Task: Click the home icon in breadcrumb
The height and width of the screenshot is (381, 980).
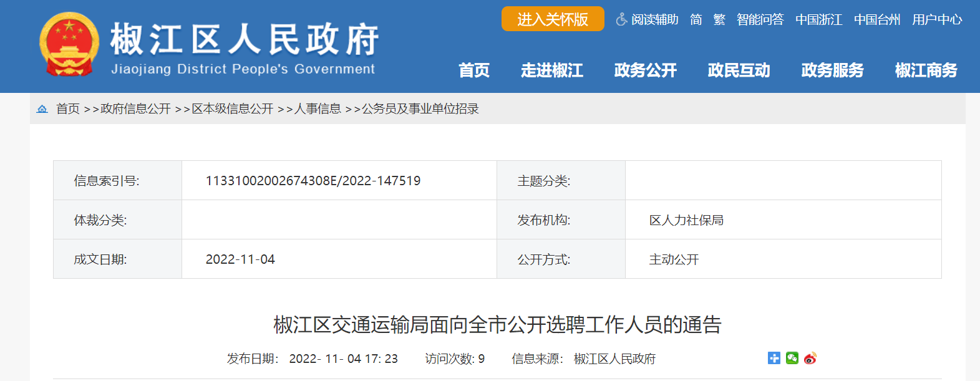Action: pyautogui.click(x=42, y=109)
